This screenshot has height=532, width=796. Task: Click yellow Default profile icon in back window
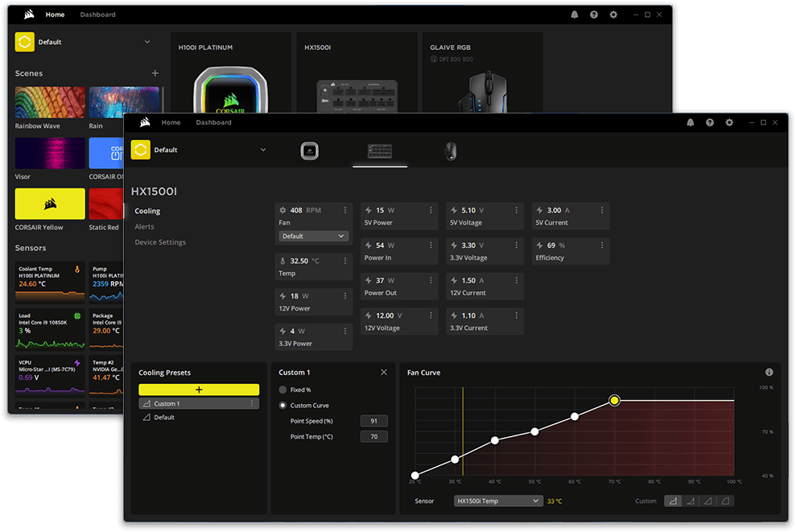tap(24, 42)
